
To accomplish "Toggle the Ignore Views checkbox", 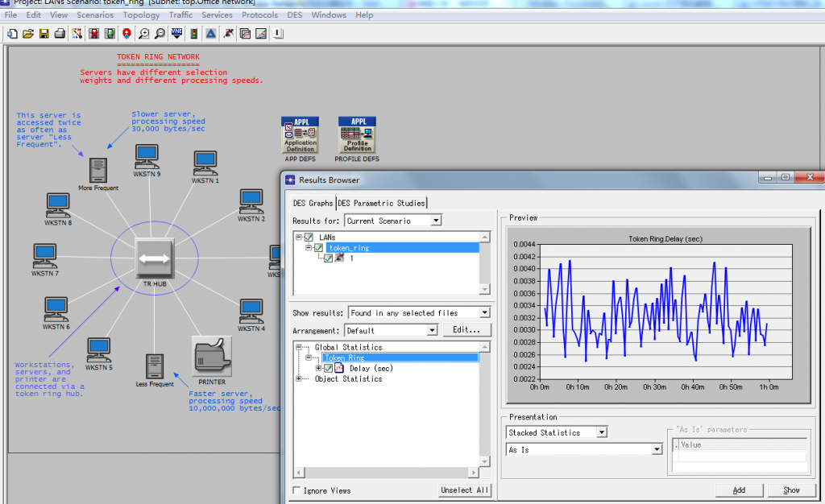I will (297, 490).
